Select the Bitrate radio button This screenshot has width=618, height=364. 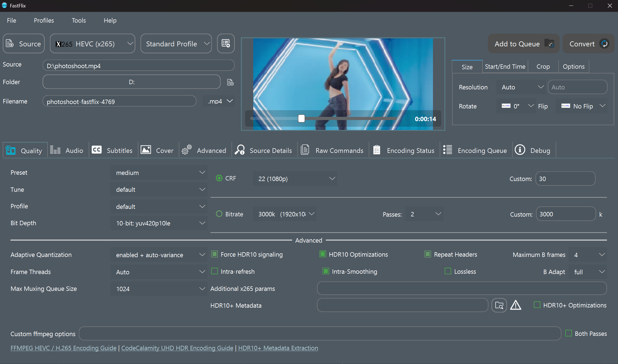click(219, 214)
